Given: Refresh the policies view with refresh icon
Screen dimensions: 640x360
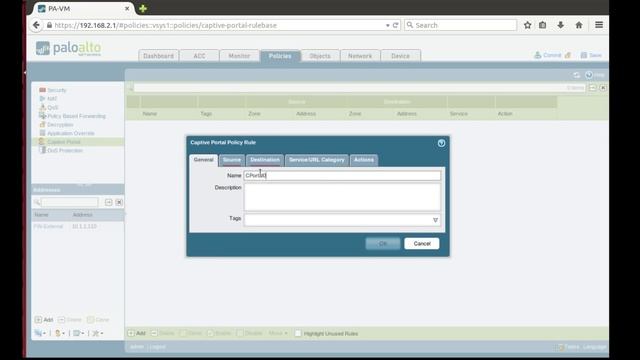Looking at the screenshot, I should pos(576,75).
